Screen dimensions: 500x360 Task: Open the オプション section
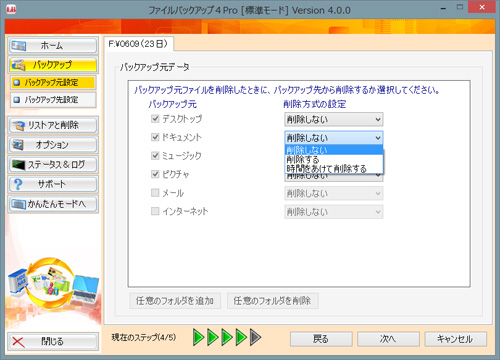click(53, 145)
